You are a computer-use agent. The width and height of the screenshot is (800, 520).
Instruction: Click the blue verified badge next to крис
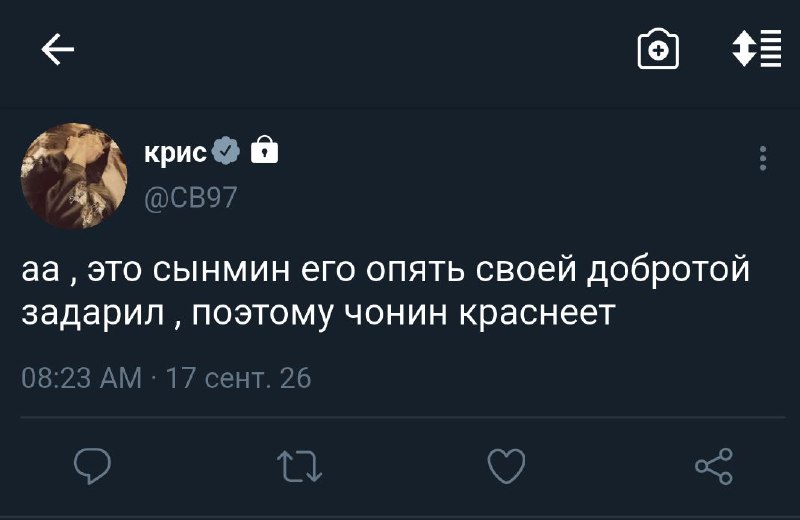tap(226, 151)
